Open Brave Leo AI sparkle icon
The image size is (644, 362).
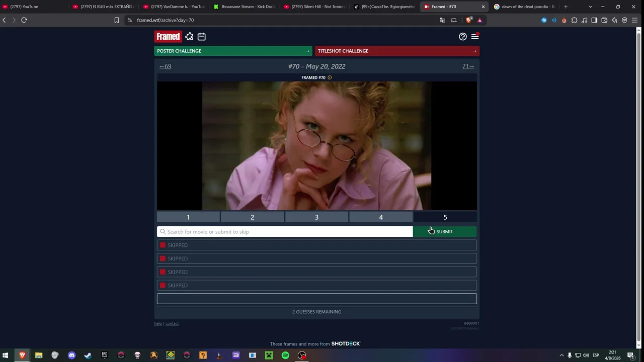[x=614, y=20]
